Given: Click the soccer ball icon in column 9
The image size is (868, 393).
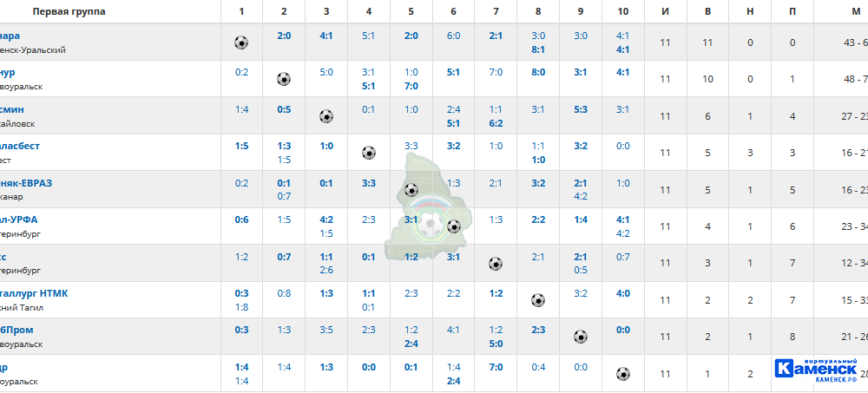Looking at the screenshot, I should click(580, 337).
